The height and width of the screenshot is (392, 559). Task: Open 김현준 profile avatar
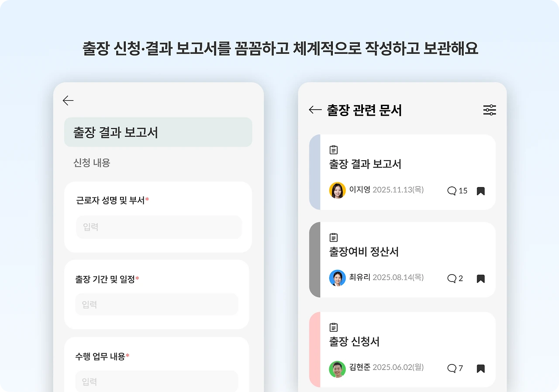coord(337,369)
